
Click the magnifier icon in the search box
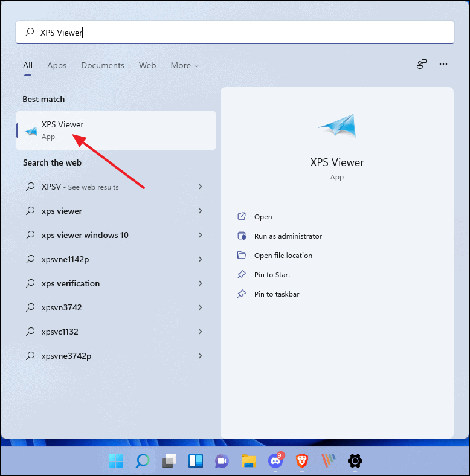tap(30, 32)
